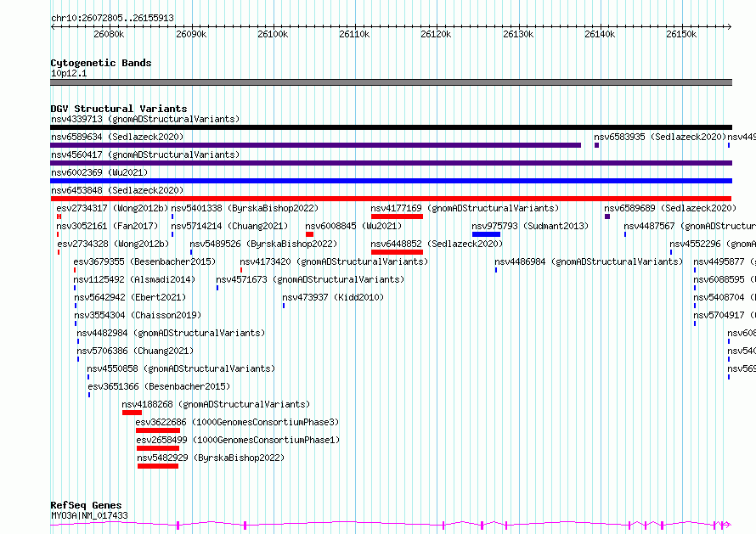Open nsv5408704 variant label
This screenshot has height=534, width=756.
725,297
